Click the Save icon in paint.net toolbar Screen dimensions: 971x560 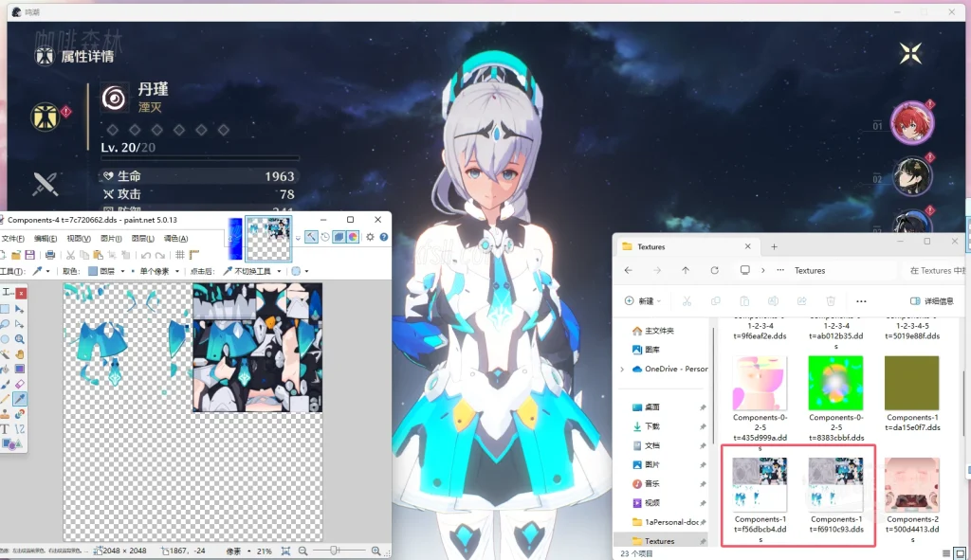(x=29, y=254)
